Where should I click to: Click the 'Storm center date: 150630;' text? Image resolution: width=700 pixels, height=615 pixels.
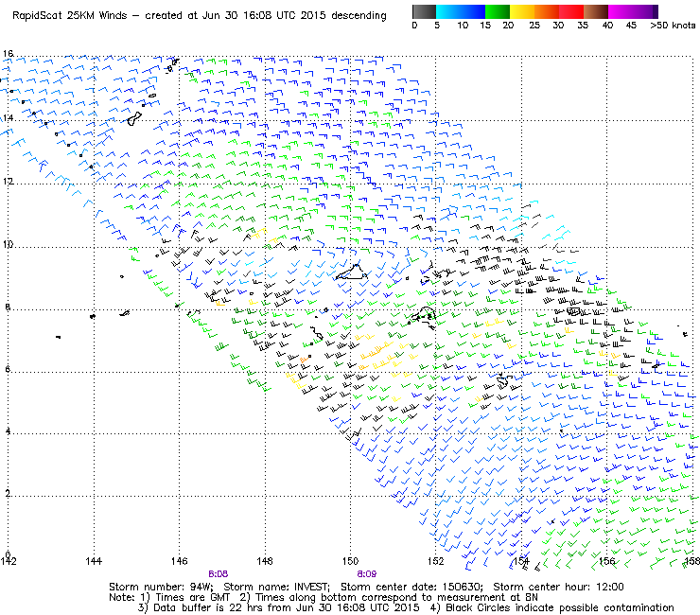tap(411, 587)
